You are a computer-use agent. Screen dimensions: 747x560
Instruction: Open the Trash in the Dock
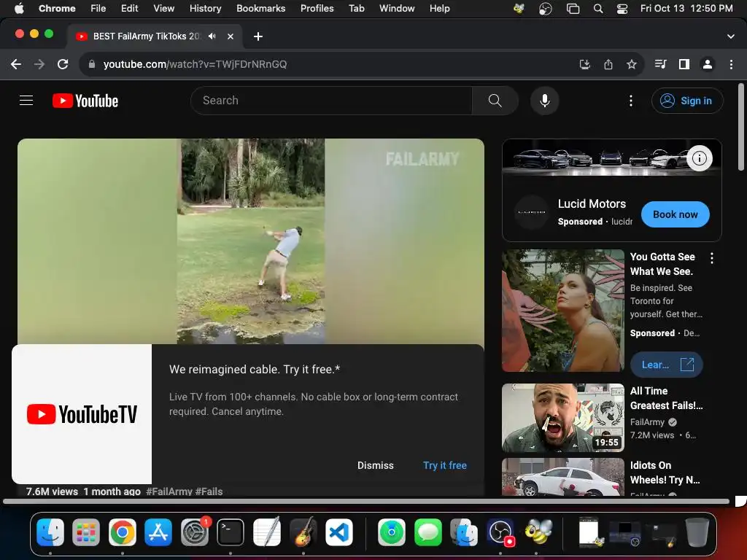click(697, 532)
